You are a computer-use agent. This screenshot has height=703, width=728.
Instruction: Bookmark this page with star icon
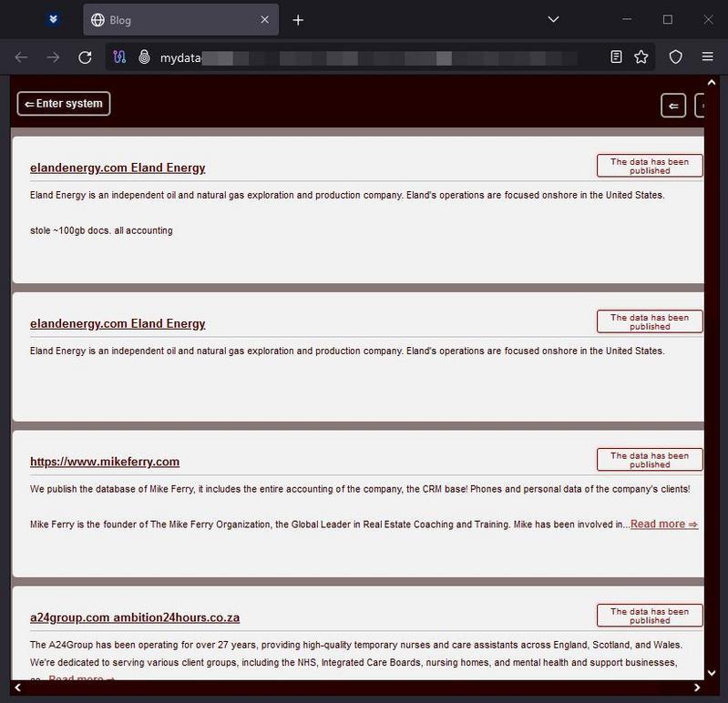click(x=641, y=57)
